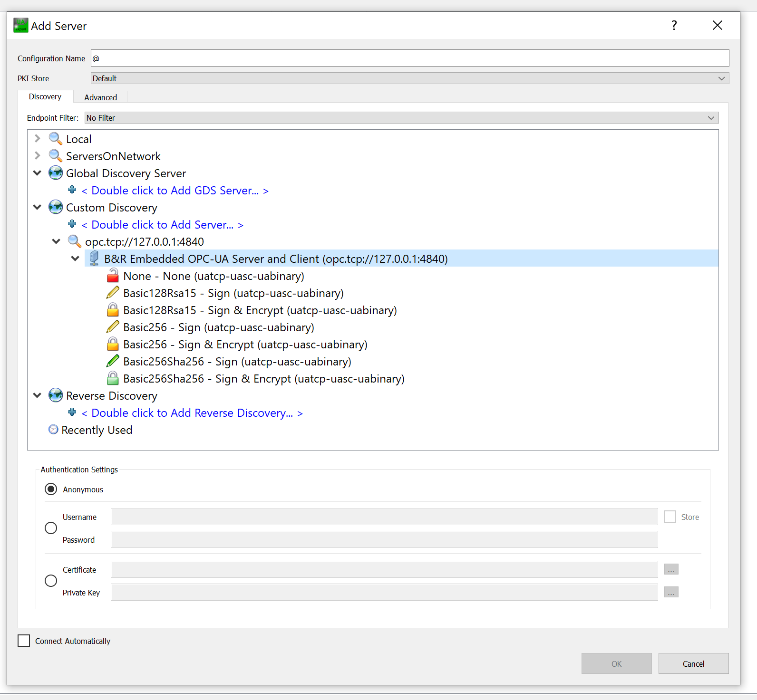
Task: Click the plus icon beside Add Reverse Discovery
Action: tap(72, 412)
